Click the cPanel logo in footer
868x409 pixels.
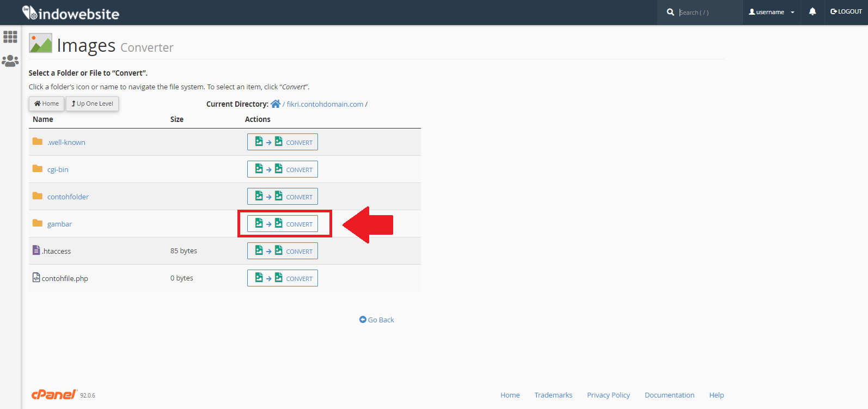click(x=54, y=395)
